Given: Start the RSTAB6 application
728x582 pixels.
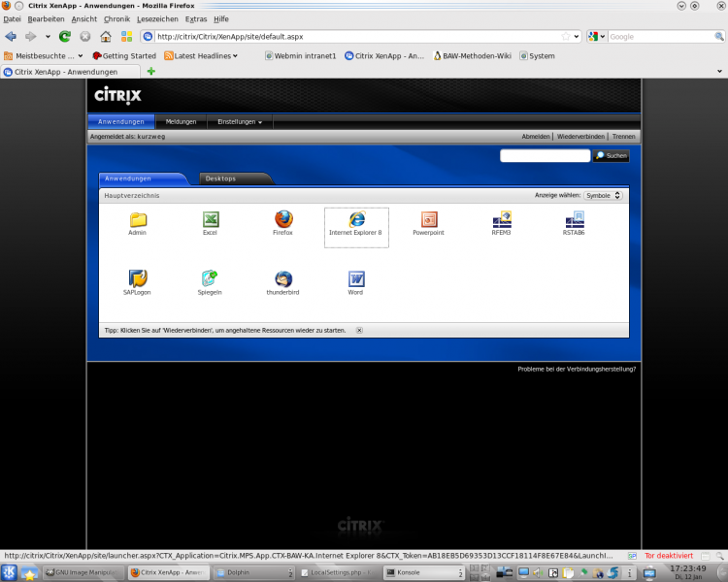Looking at the screenshot, I should pos(574,223).
